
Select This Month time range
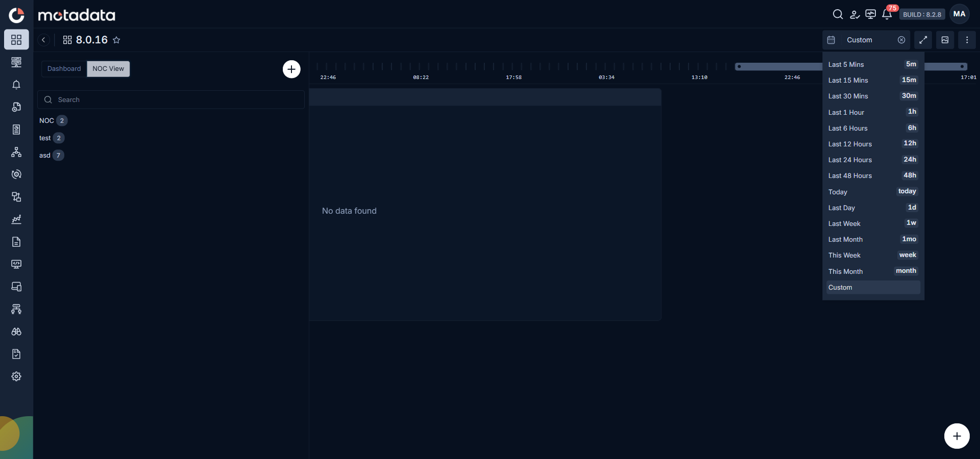(873, 271)
